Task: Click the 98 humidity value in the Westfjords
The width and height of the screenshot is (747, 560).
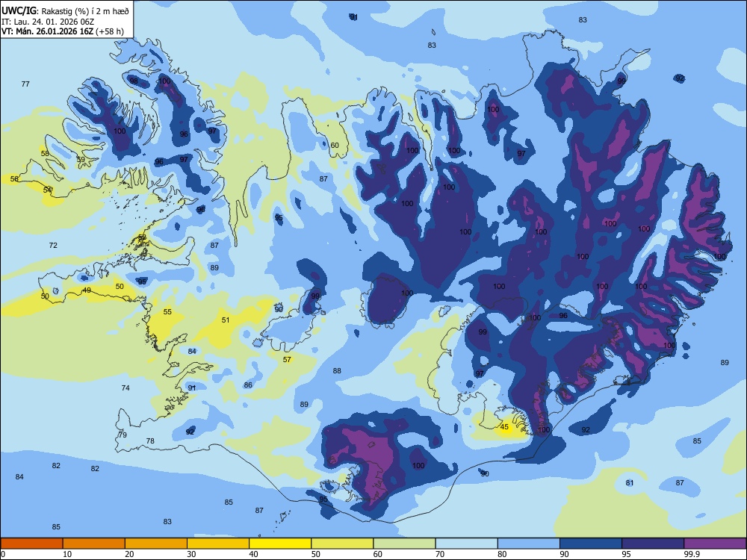Action: (134, 81)
